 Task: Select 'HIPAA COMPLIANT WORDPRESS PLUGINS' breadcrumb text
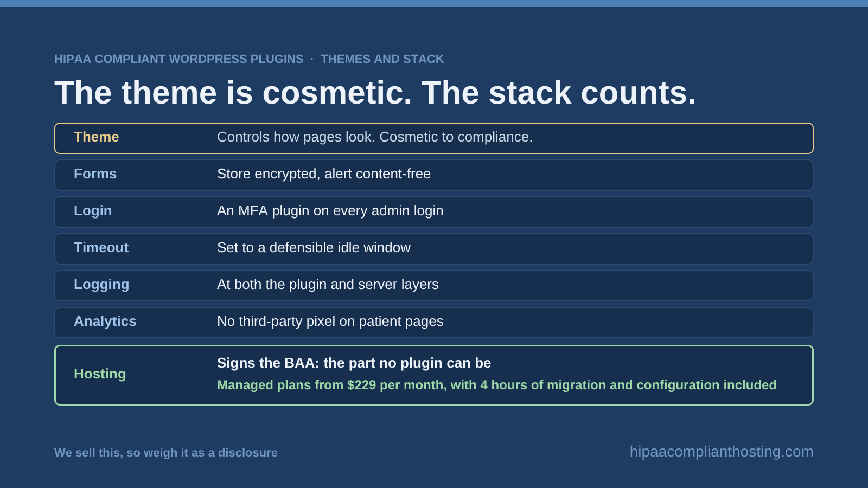[x=179, y=59]
